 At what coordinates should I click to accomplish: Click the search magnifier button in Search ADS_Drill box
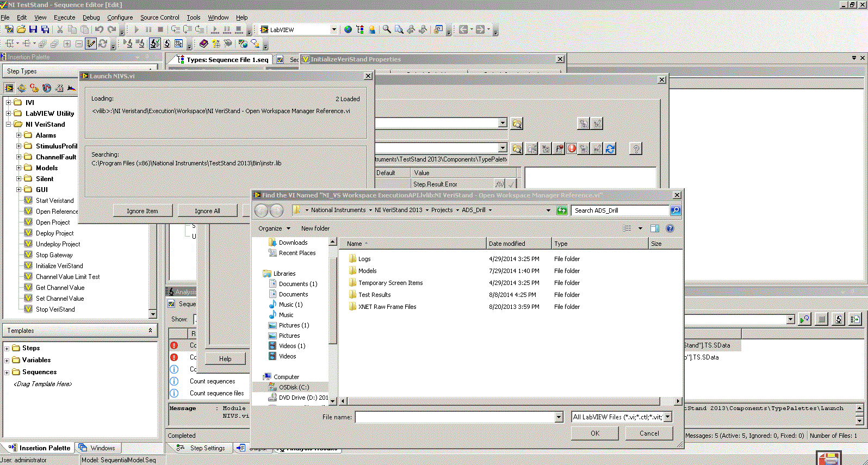675,210
